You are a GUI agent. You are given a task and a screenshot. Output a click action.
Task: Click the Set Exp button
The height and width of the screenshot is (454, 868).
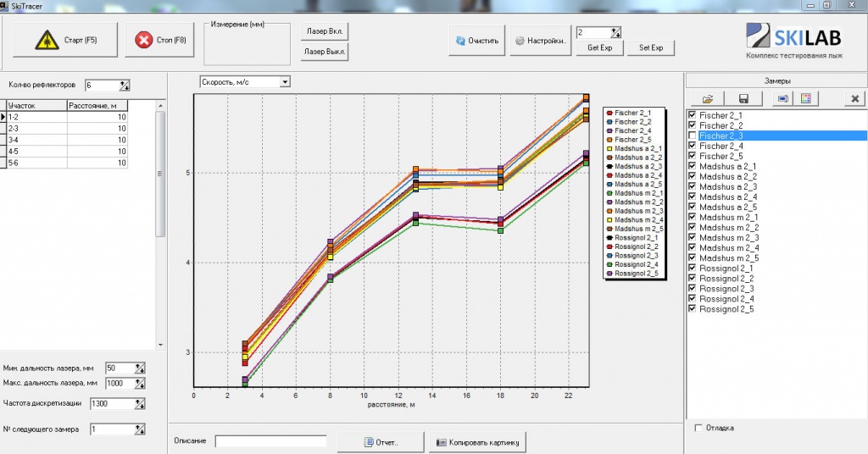pyautogui.click(x=650, y=47)
